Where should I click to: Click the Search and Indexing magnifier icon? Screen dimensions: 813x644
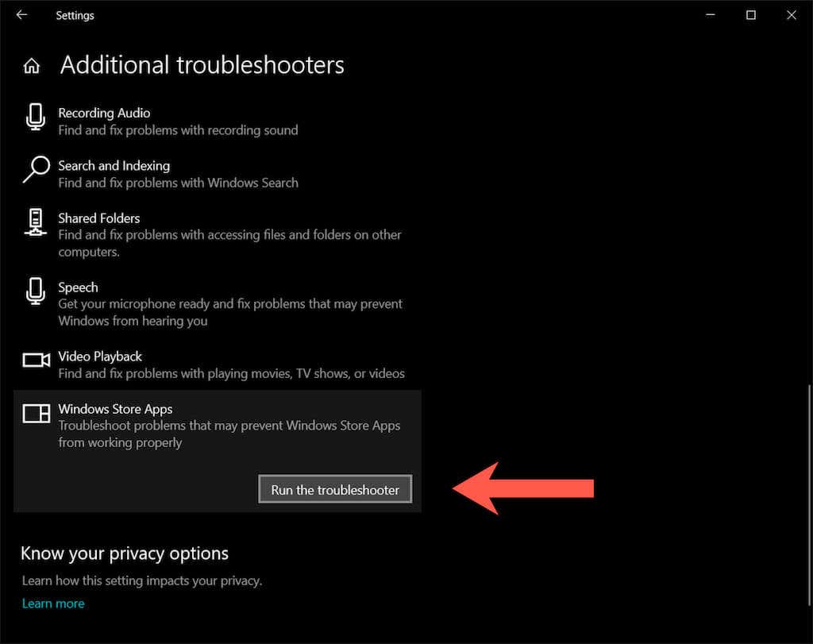point(36,170)
